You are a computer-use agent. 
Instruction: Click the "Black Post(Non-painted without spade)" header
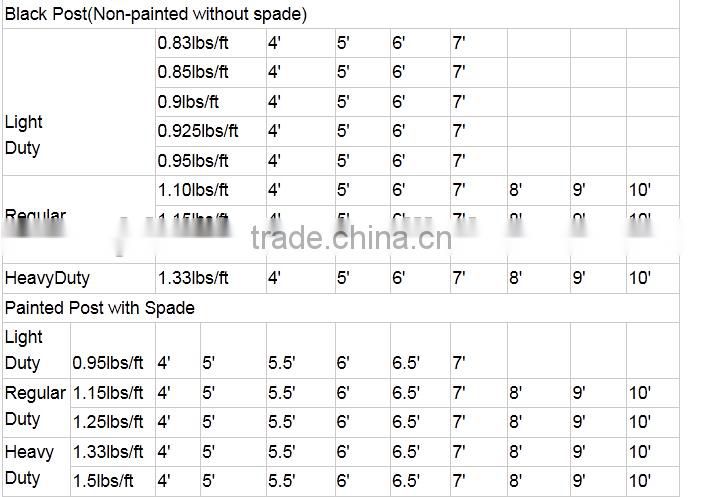[156, 14]
